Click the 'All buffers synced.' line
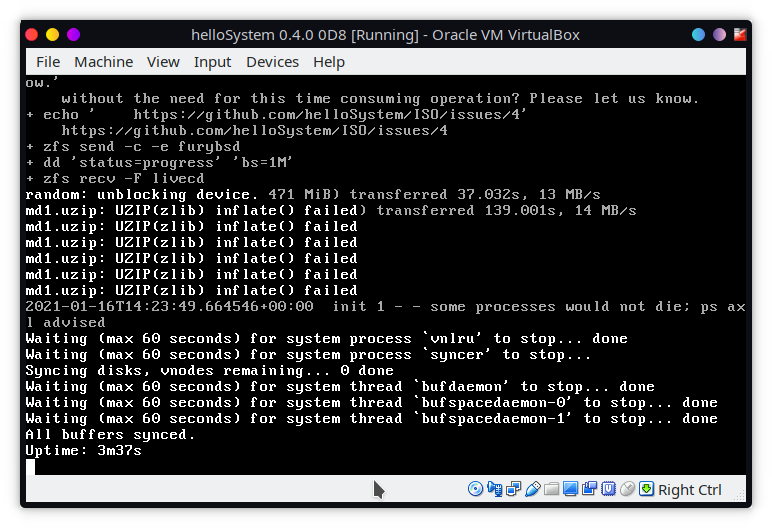The width and height of the screenshot is (772, 528). point(110,434)
